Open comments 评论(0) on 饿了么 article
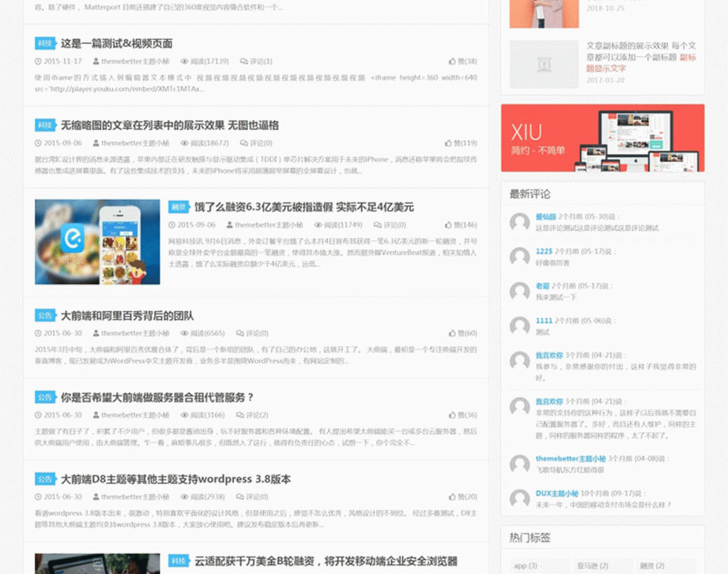The height and width of the screenshot is (574, 728). (390, 224)
